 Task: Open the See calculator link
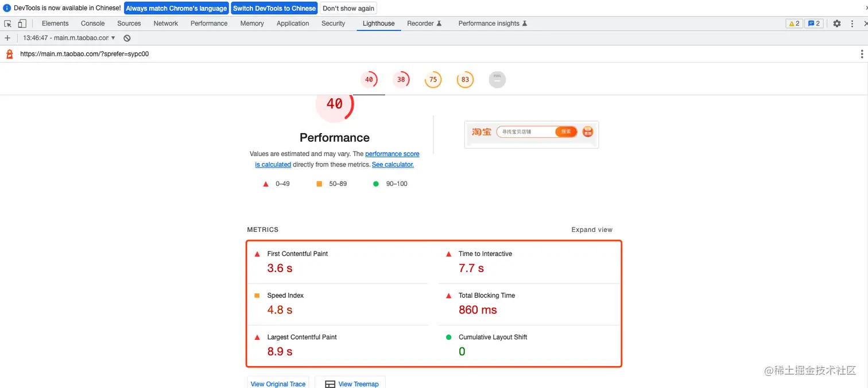click(393, 164)
